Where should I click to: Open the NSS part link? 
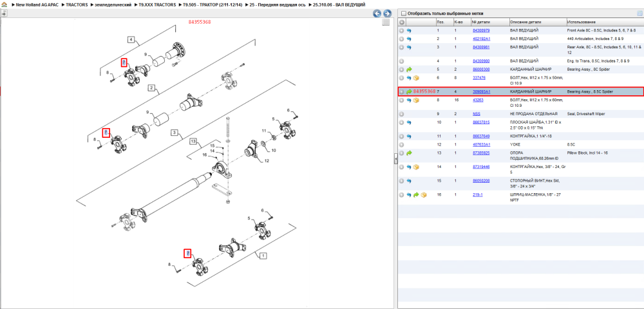(477, 114)
